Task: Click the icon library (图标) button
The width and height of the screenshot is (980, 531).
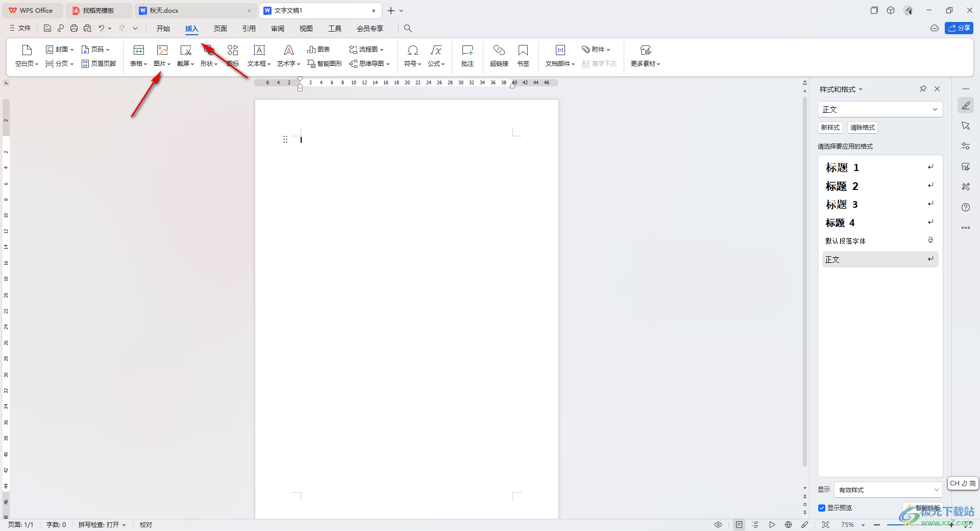Action: 233,56
